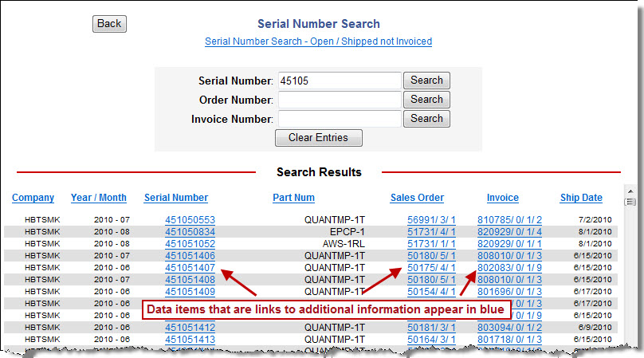This screenshot has height=358, width=644.
Task: Click the Invoice column header
Action: 503,198
